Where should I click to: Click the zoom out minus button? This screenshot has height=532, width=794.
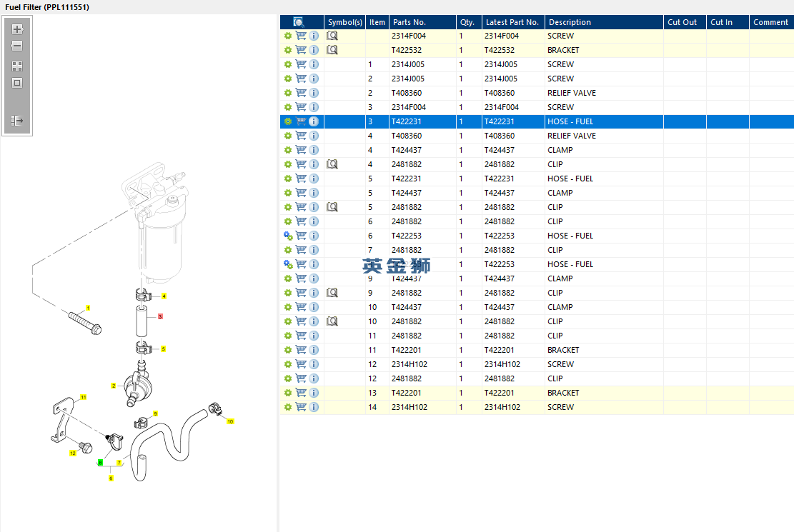[17, 46]
